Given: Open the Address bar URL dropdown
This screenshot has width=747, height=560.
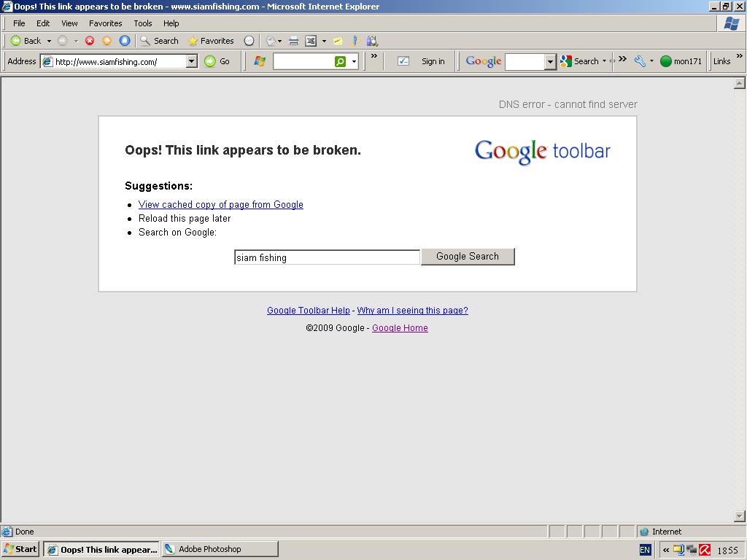Looking at the screenshot, I should (x=192, y=61).
